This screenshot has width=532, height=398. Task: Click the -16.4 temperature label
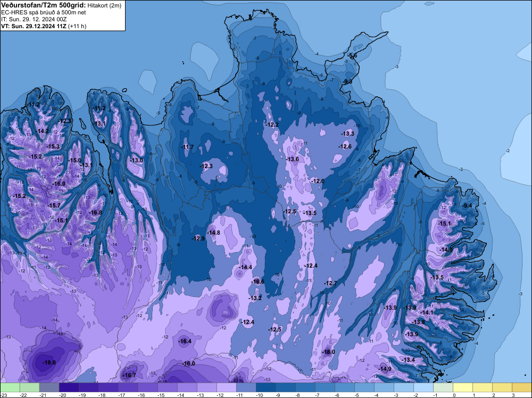click(x=185, y=342)
